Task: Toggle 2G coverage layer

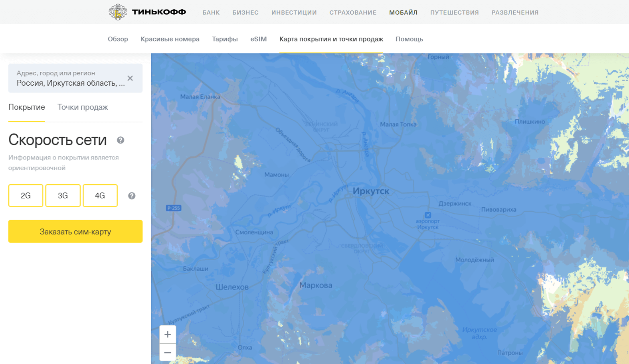Action: (x=26, y=195)
